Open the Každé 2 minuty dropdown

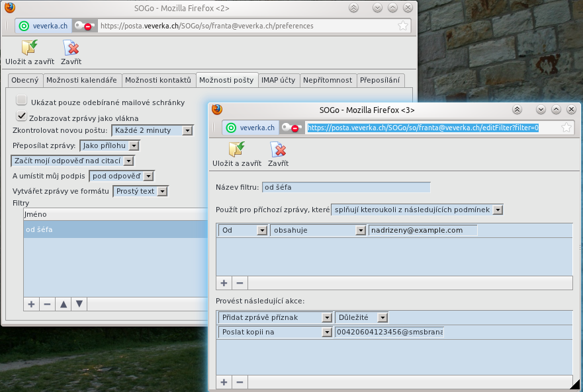point(152,130)
